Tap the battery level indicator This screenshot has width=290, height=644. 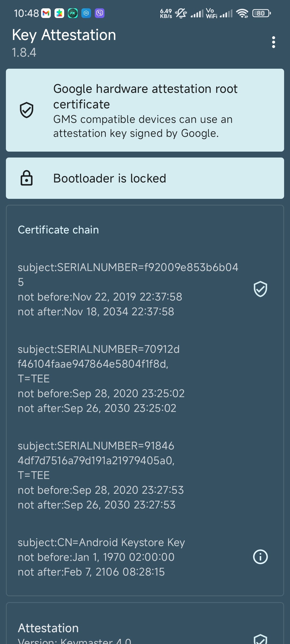[x=261, y=13]
